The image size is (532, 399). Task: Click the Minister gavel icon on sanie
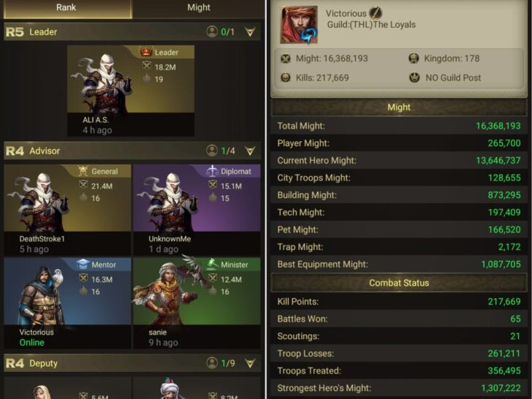tap(212, 265)
